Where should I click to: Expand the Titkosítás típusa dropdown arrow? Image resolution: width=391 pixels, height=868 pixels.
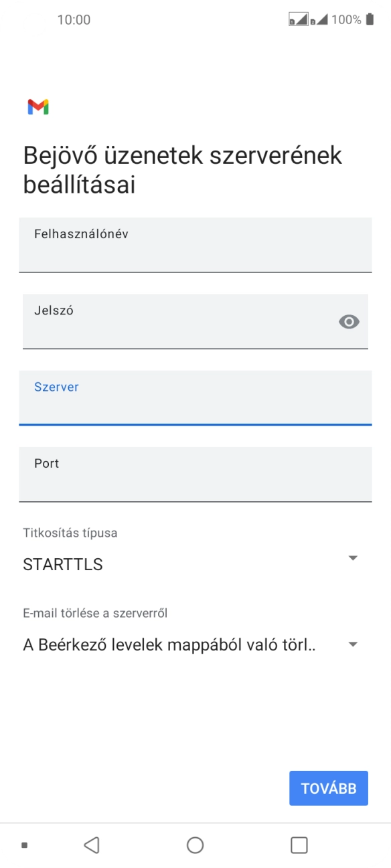click(354, 557)
